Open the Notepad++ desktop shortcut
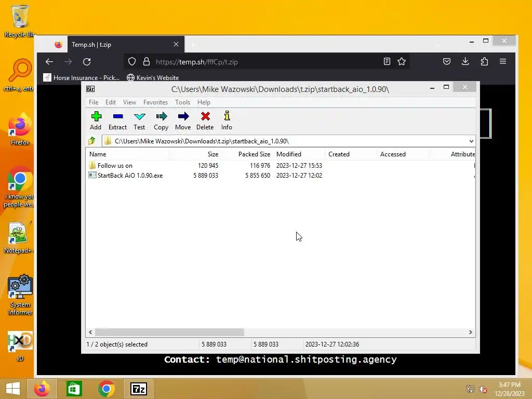532x399 pixels. [18, 237]
